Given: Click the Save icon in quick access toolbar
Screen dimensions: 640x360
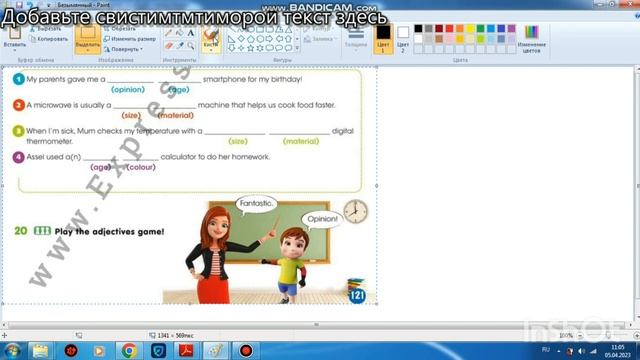Looking at the screenshot, I should click(19, 5).
